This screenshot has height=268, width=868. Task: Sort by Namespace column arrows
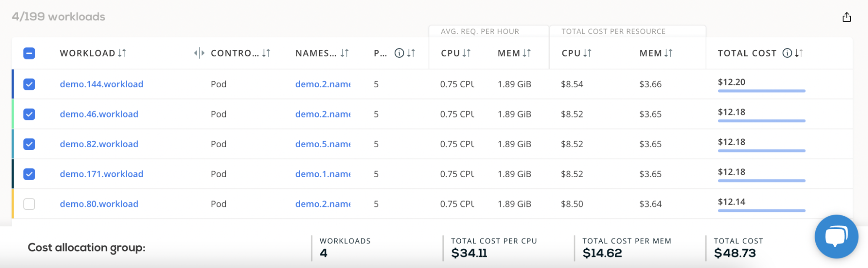click(x=344, y=53)
